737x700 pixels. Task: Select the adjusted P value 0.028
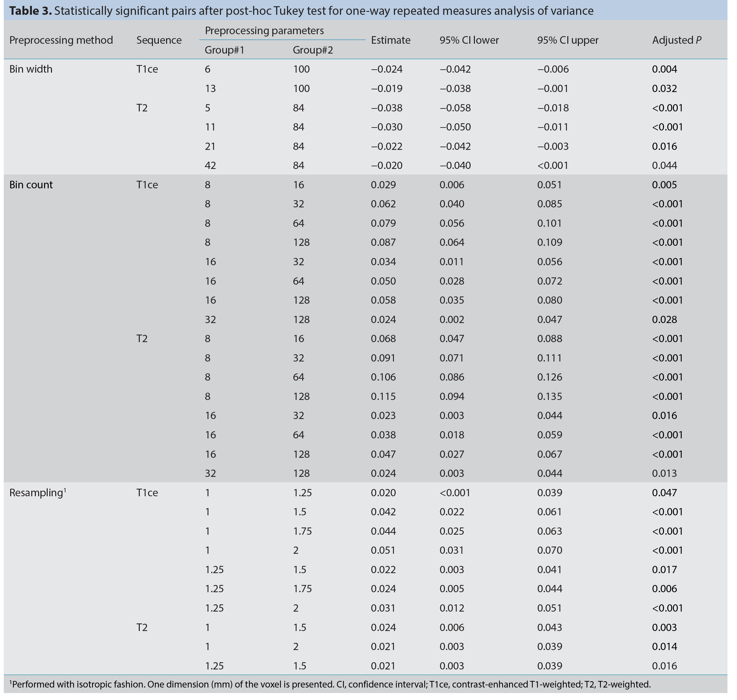click(665, 319)
